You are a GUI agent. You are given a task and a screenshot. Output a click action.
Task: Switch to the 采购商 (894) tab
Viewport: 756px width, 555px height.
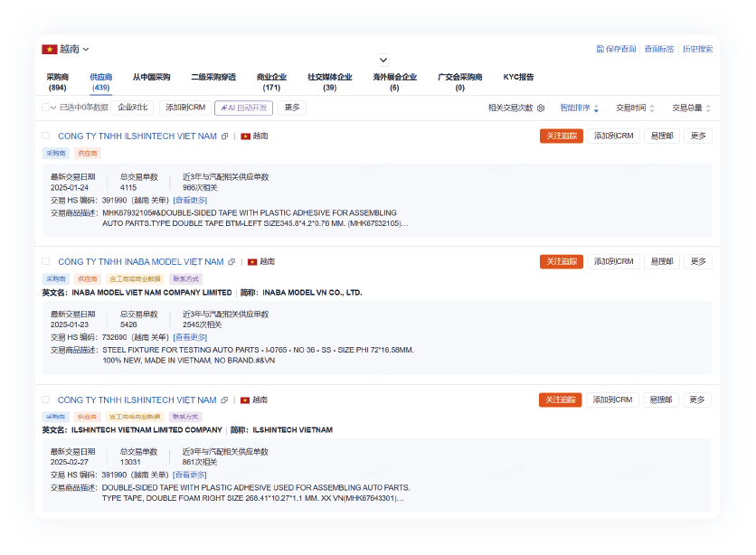57,82
